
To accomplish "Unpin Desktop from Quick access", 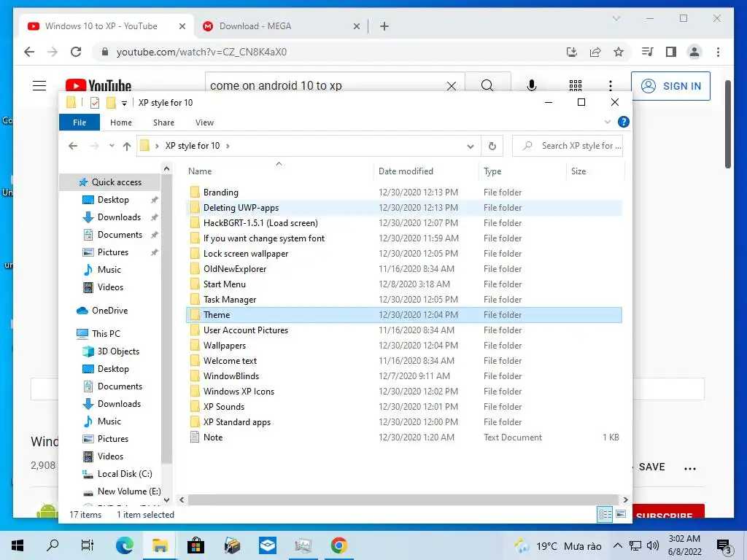I will click(x=155, y=200).
